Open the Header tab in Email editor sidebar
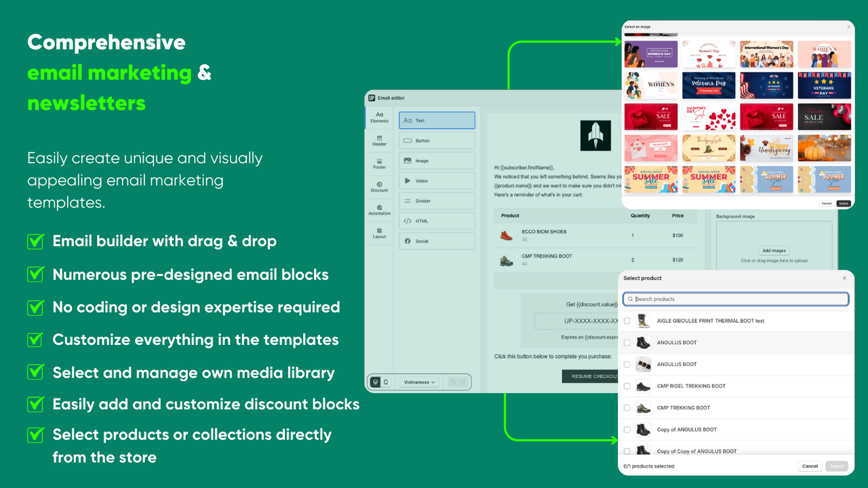This screenshot has height=488, width=868. (x=379, y=140)
